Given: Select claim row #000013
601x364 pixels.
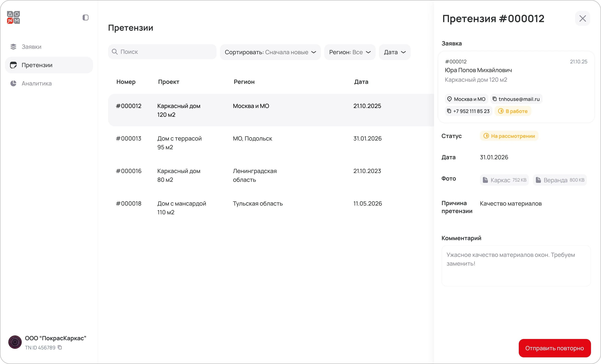Looking at the screenshot, I should point(271,143).
